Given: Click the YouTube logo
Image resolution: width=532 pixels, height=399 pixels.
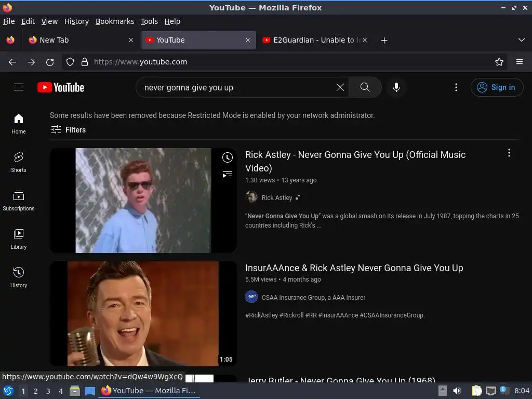Looking at the screenshot, I should point(61,87).
